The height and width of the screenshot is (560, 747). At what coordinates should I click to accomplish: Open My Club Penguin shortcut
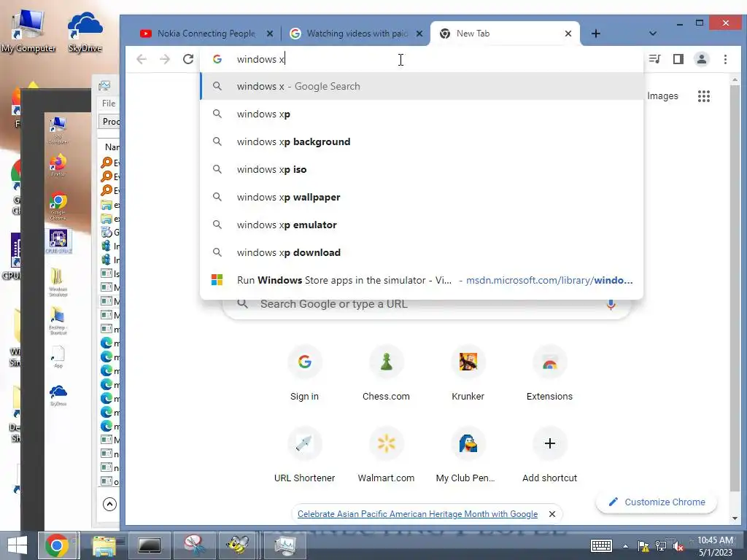468,455
